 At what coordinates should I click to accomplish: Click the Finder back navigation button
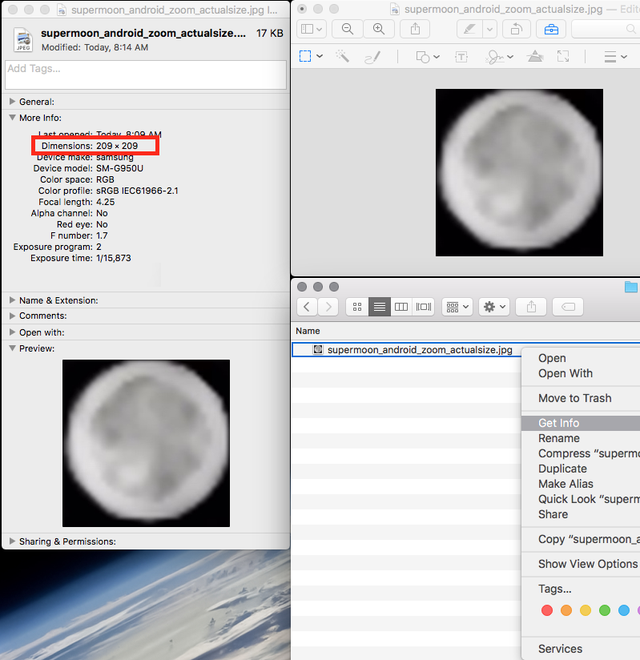point(307,307)
